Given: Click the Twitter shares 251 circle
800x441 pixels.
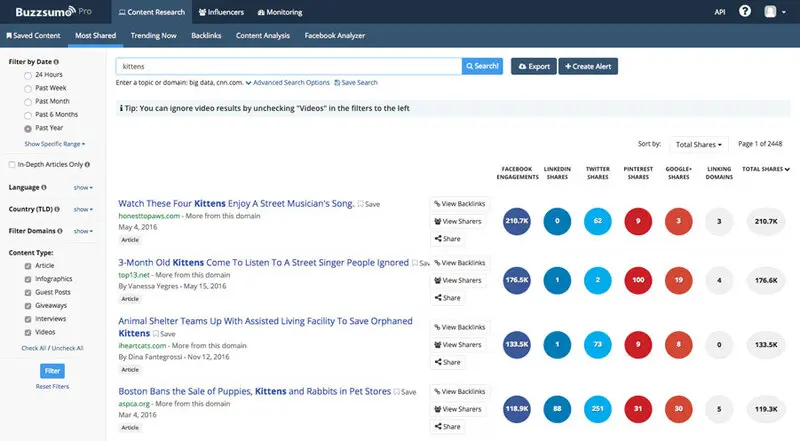Looking at the screenshot, I should click(x=597, y=409).
